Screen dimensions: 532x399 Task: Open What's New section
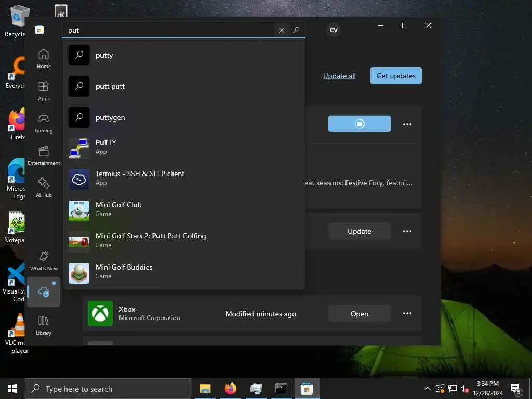[x=44, y=261]
